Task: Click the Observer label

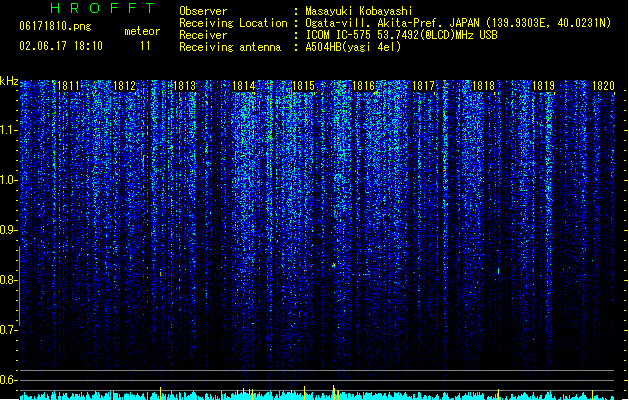Action: click(x=203, y=11)
